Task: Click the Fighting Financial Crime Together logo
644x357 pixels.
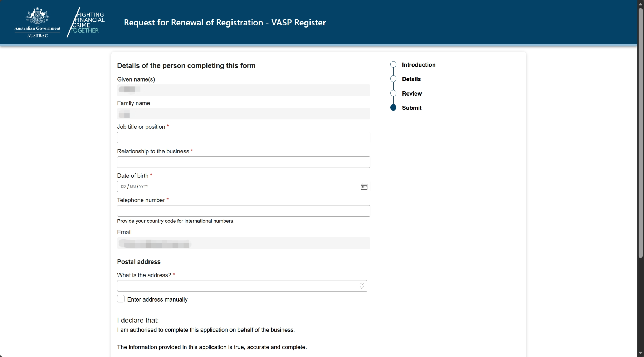Action: pos(87,22)
